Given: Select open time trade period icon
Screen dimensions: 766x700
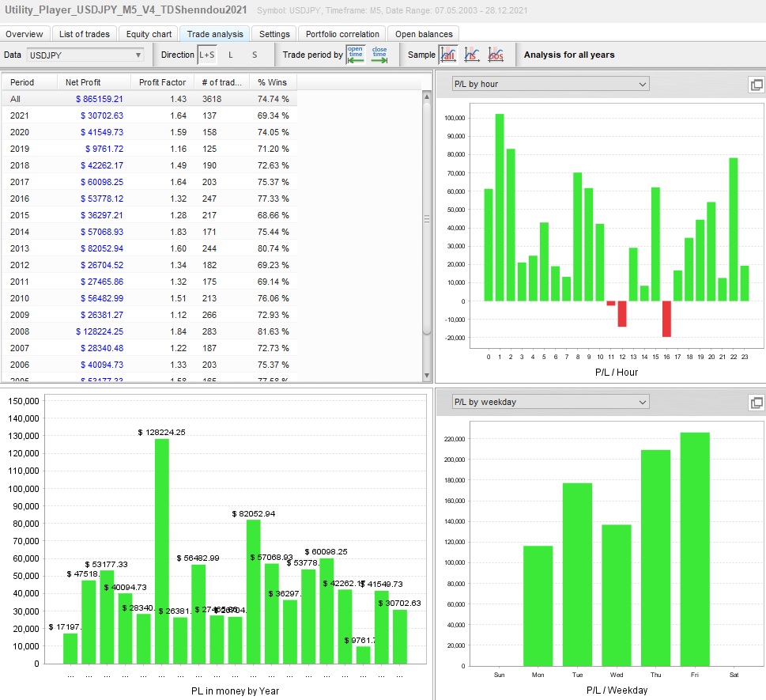Looking at the screenshot, I should click(x=356, y=55).
